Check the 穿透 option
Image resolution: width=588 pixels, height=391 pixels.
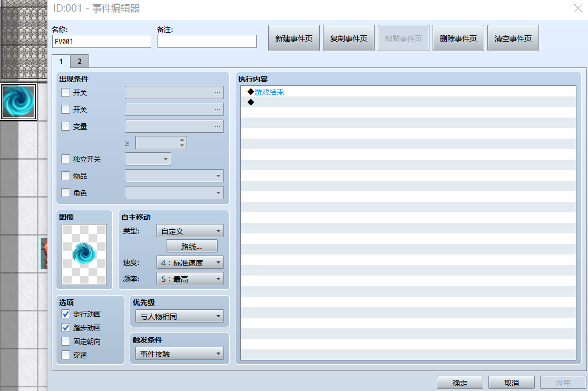point(66,355)
